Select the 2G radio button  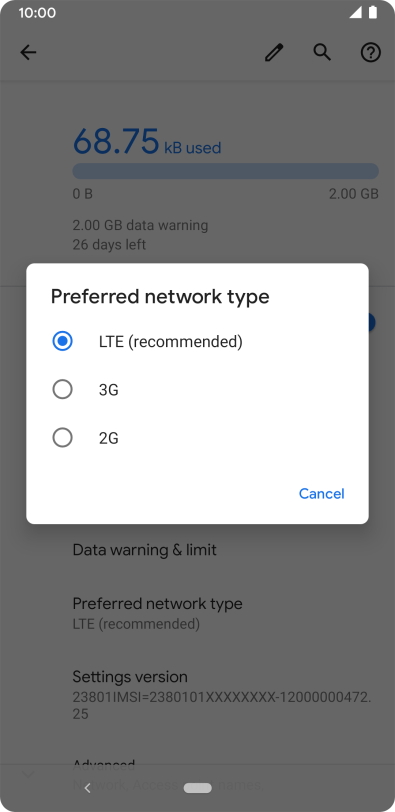(63, 438)
